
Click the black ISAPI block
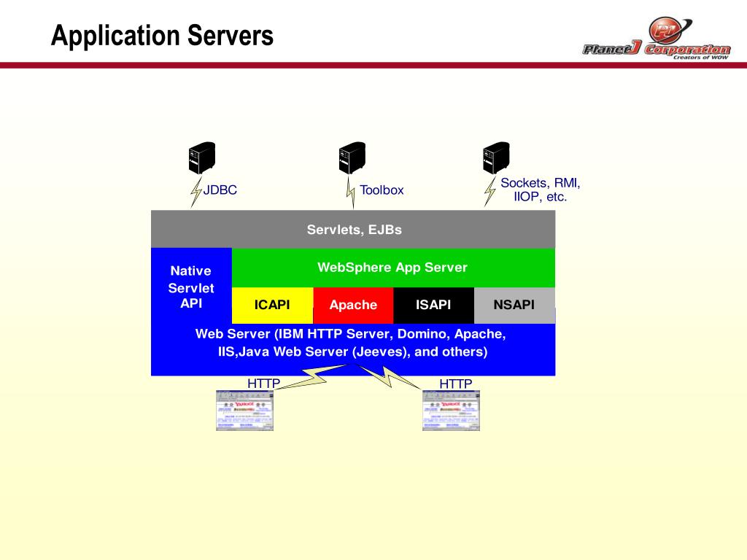tap(433, 306)
